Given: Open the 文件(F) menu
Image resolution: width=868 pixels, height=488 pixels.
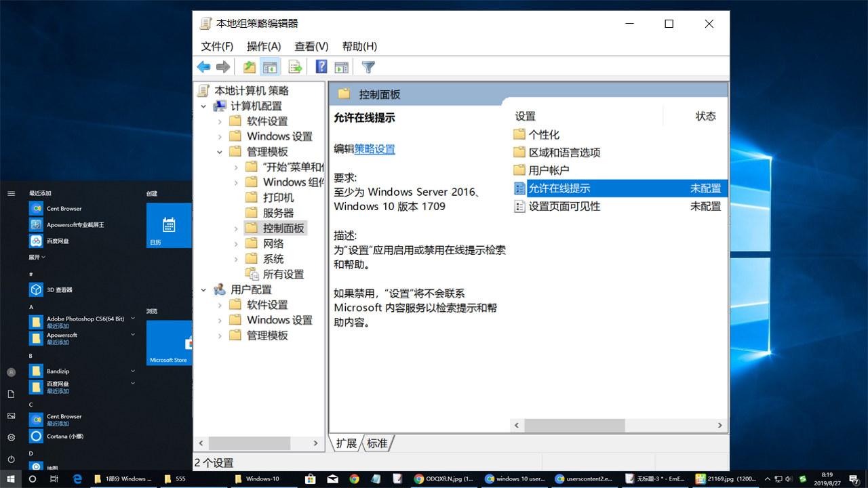Looking at the screenshot, I should pos(217,46).
